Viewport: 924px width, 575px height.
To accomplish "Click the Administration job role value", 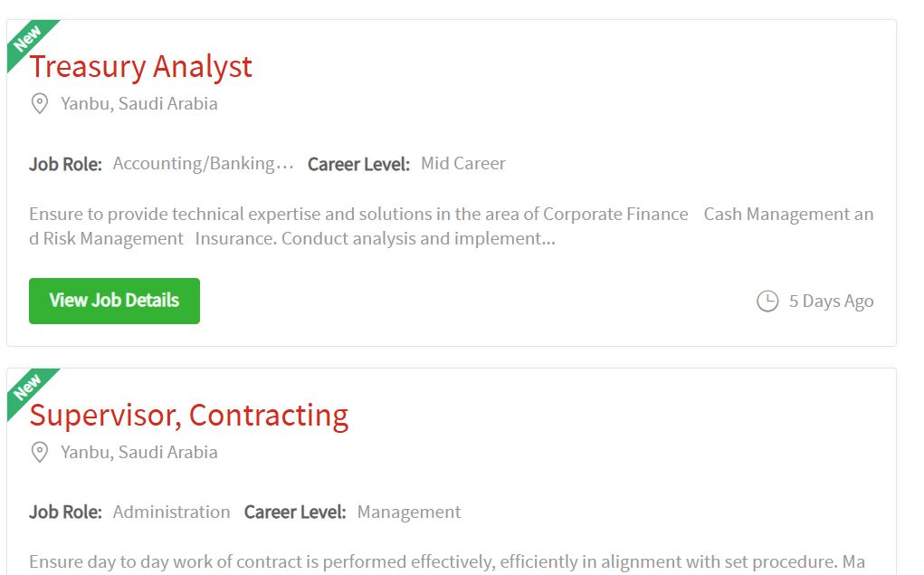I will click(171, 512).
